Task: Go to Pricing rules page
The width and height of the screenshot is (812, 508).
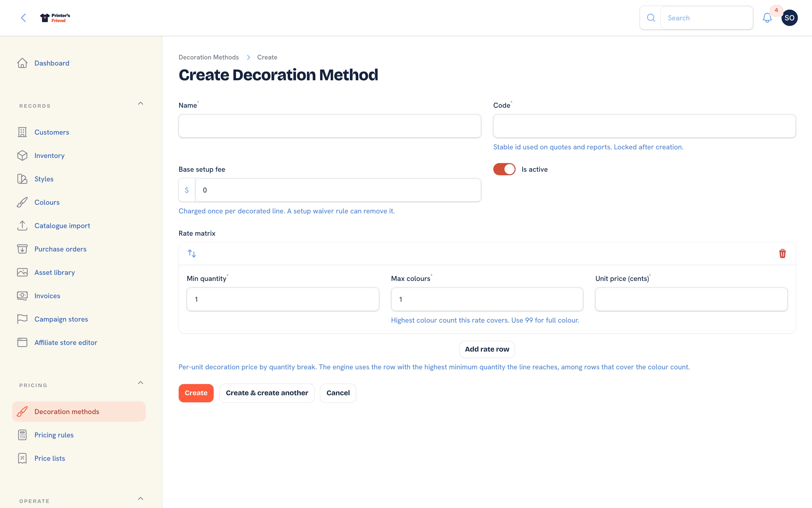Action: [79, 435]
